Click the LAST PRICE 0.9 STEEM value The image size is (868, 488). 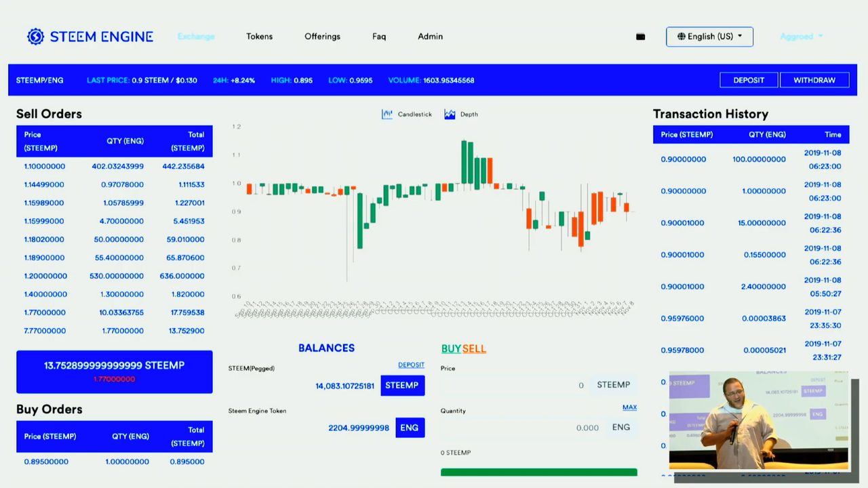pyautogui.click(x=142, y=80)
